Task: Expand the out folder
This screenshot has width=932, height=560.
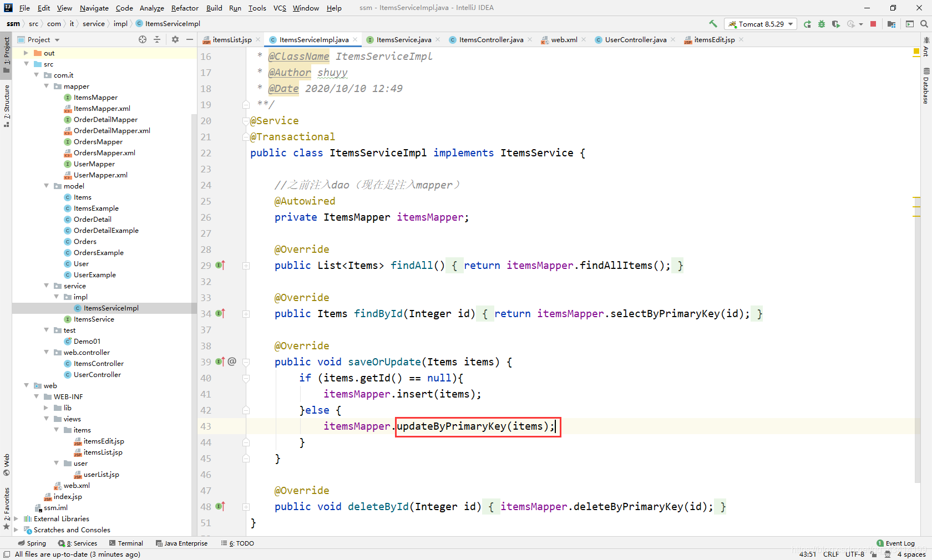Action: (26, 53)
